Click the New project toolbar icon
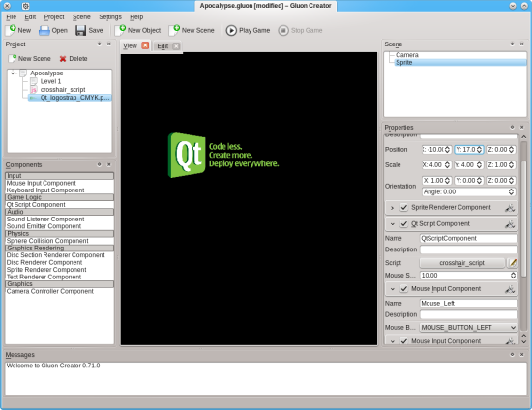Image resolution: width=532 pixels, height=410 pixels. (18, 30)
